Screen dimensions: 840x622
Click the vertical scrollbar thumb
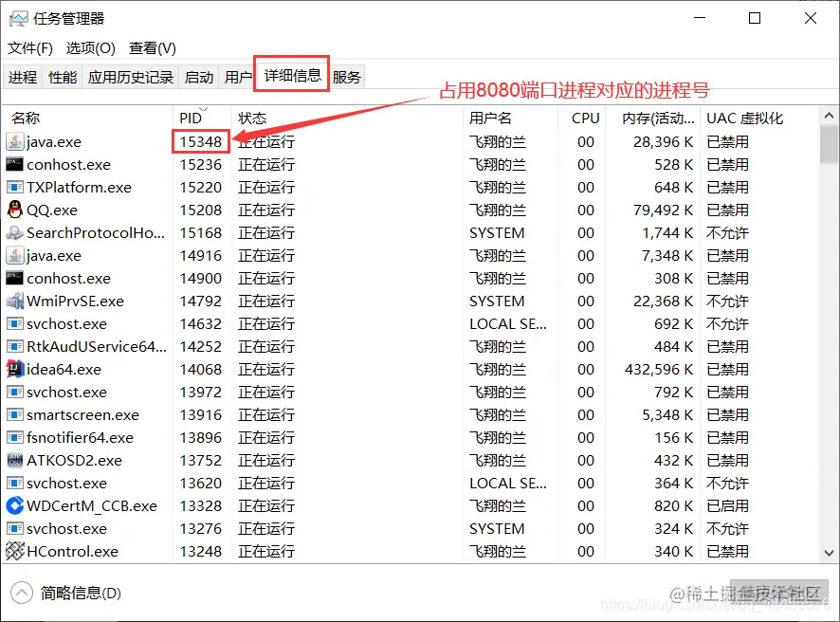pyautogui.click(x=829, y=145)
